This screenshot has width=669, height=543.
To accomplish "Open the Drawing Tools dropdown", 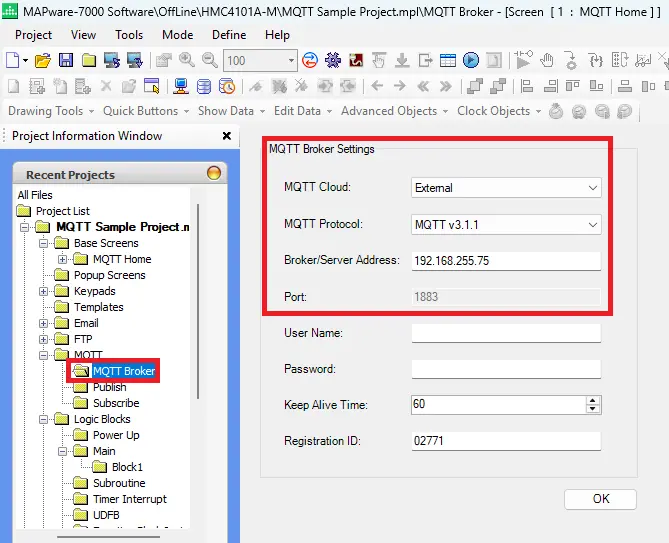I will point(51,111).
